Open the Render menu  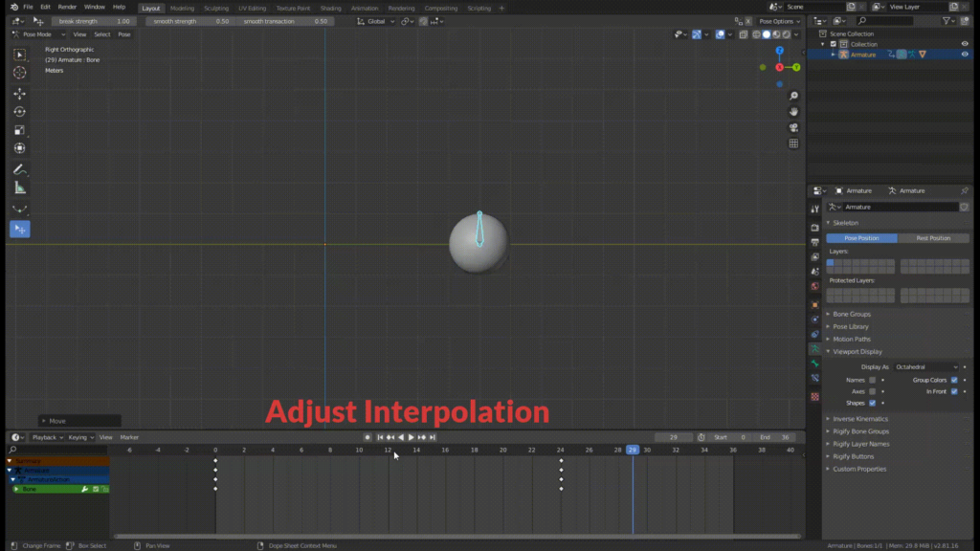coord(67,7)
